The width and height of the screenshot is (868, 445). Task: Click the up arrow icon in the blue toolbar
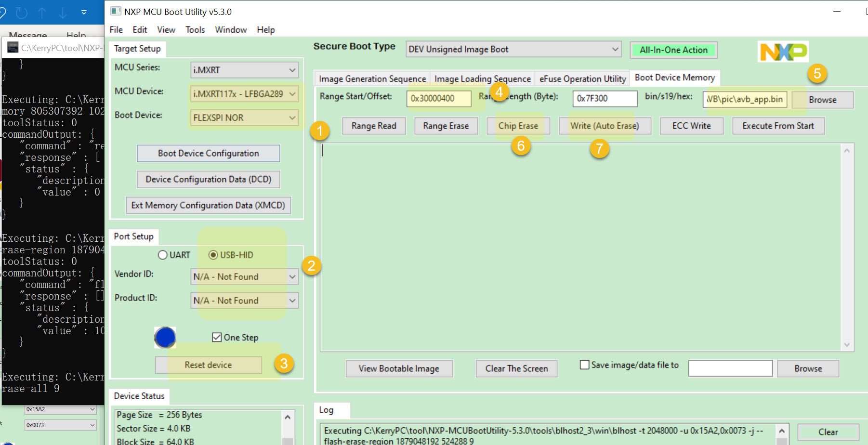[x=42, y=12]
